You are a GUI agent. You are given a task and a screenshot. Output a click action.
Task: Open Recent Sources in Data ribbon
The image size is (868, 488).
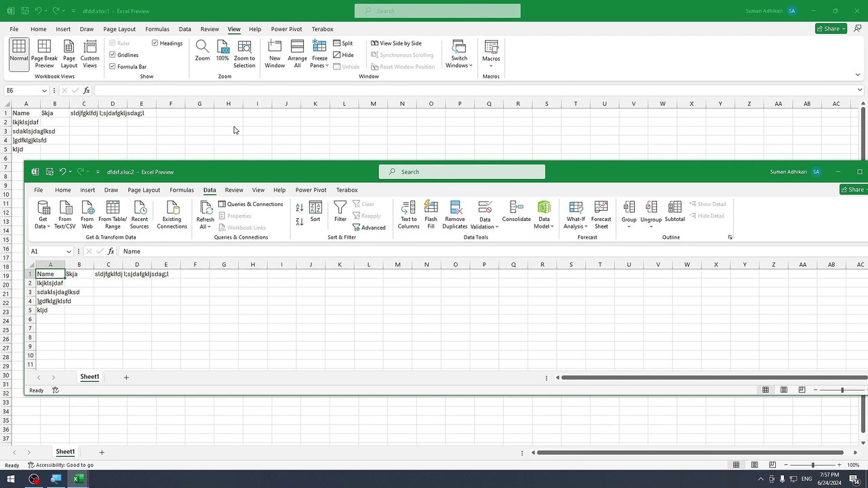pyautogui.click(x=140, y=215)
